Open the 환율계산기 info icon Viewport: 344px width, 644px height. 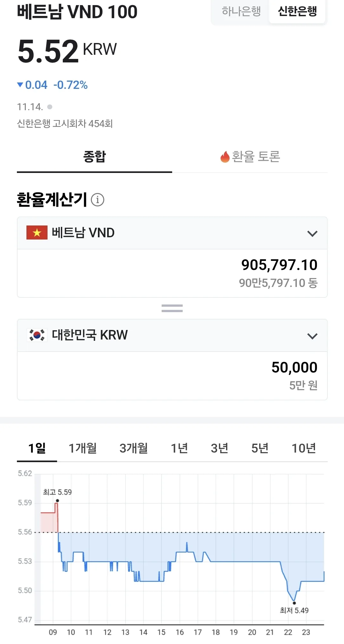98,200
